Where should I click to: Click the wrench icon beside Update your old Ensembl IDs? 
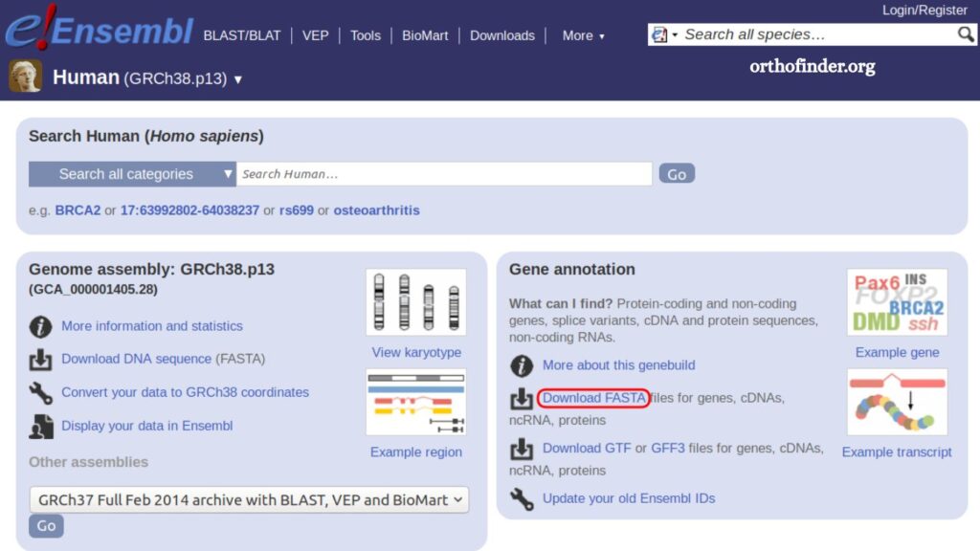tap(522, 498)
